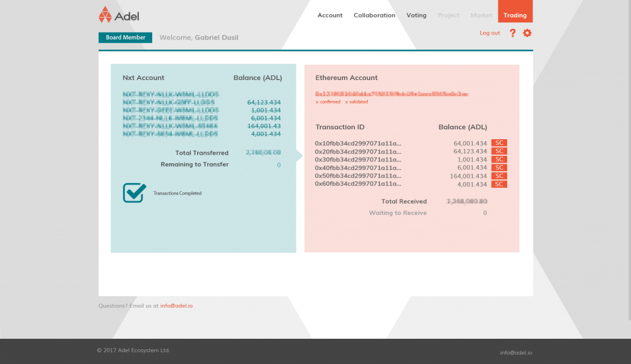Screen dimensions: 631x364
Task: Select the Project menu item
Action: (449, 15)
